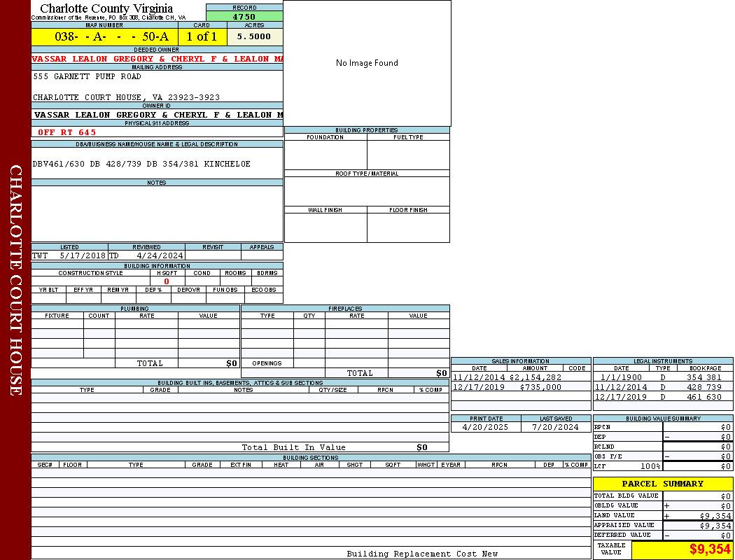Click the mailing address 555 Garnett Pump Road
Screen dimensions: 735x560
tap(87, 76)
